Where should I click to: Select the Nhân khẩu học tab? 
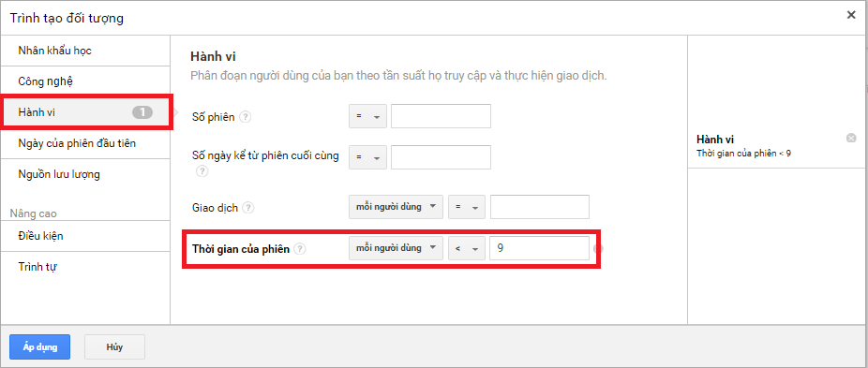(x=85, y=51)
